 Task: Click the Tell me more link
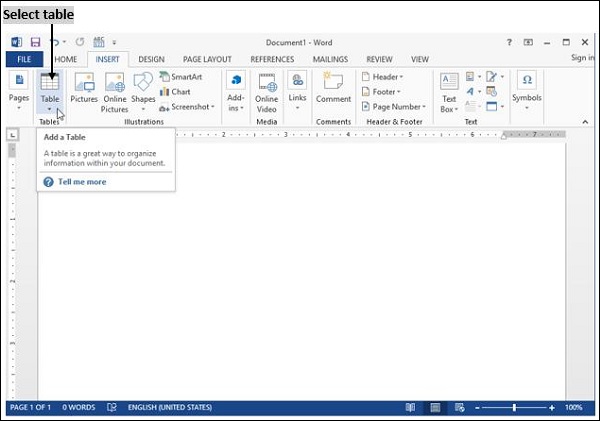[81, 182]
